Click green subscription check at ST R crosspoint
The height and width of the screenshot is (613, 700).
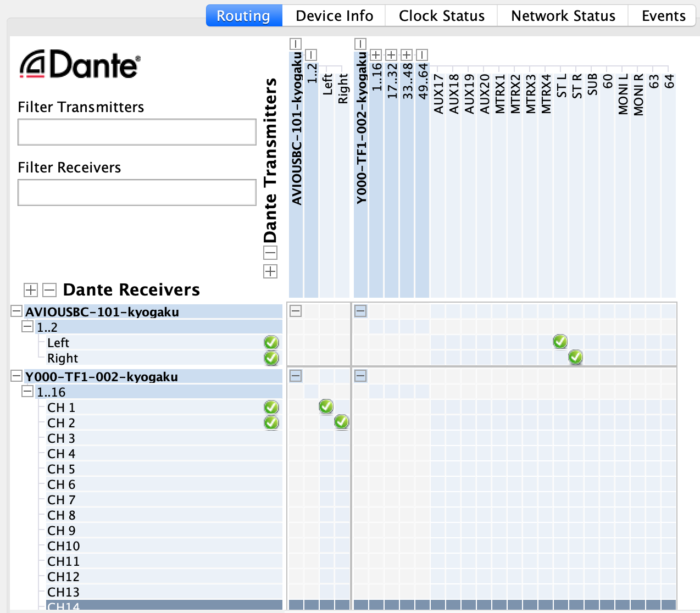(575, 357)
